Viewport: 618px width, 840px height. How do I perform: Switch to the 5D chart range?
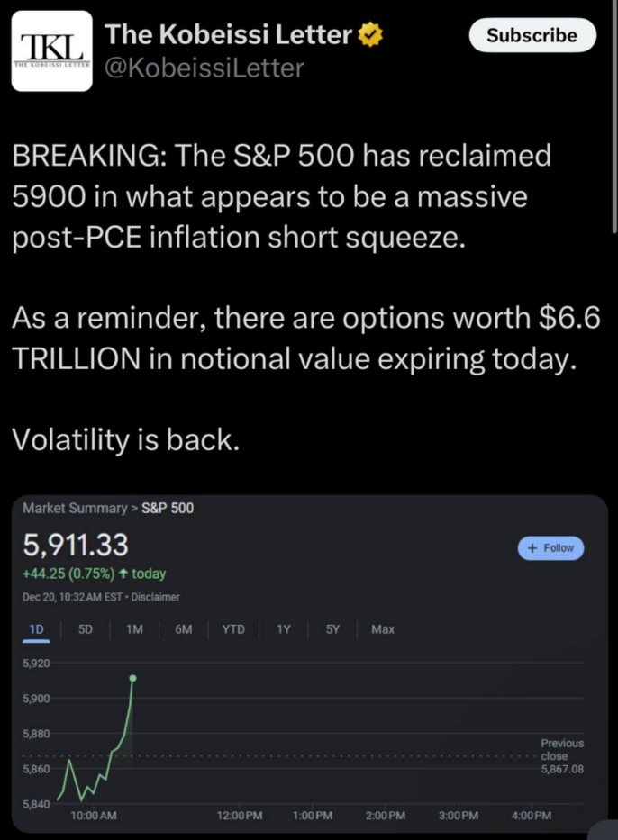86,629
